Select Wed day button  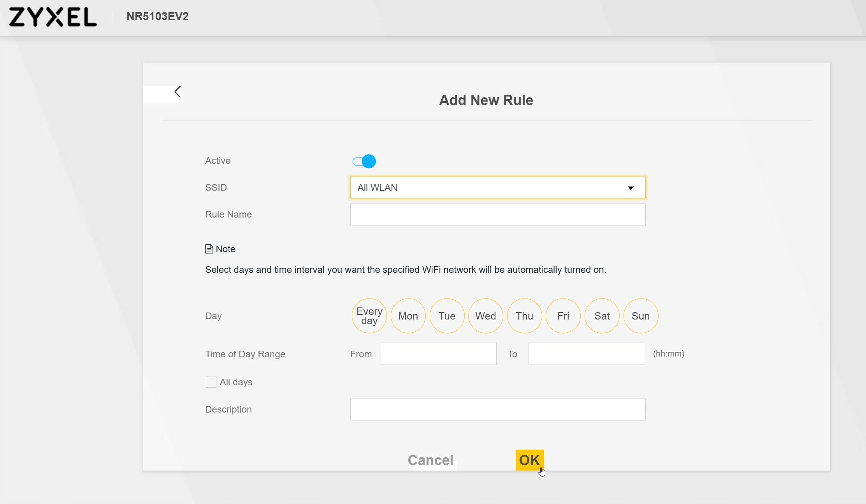coord(485,316)
